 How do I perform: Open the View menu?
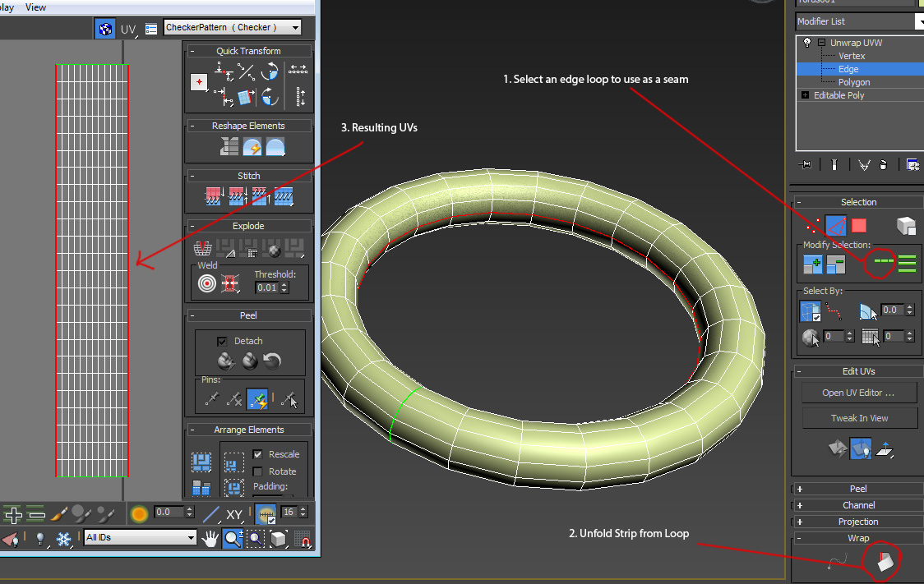[35, 7]
